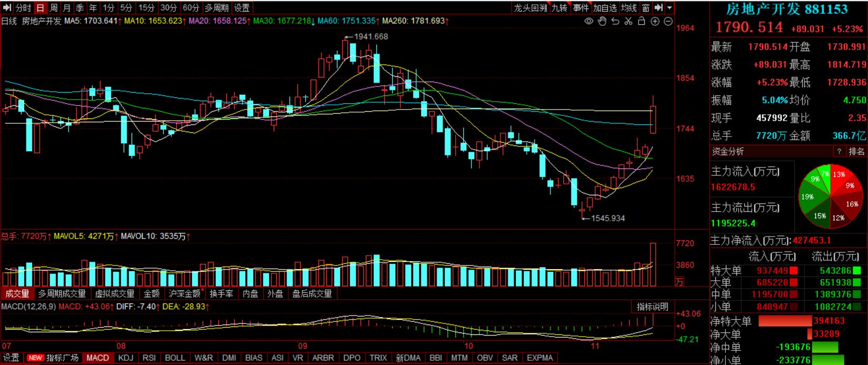The image size is (868, 365).
Task: Select the 月 monthly period tab
Action: tap(67, 8)
